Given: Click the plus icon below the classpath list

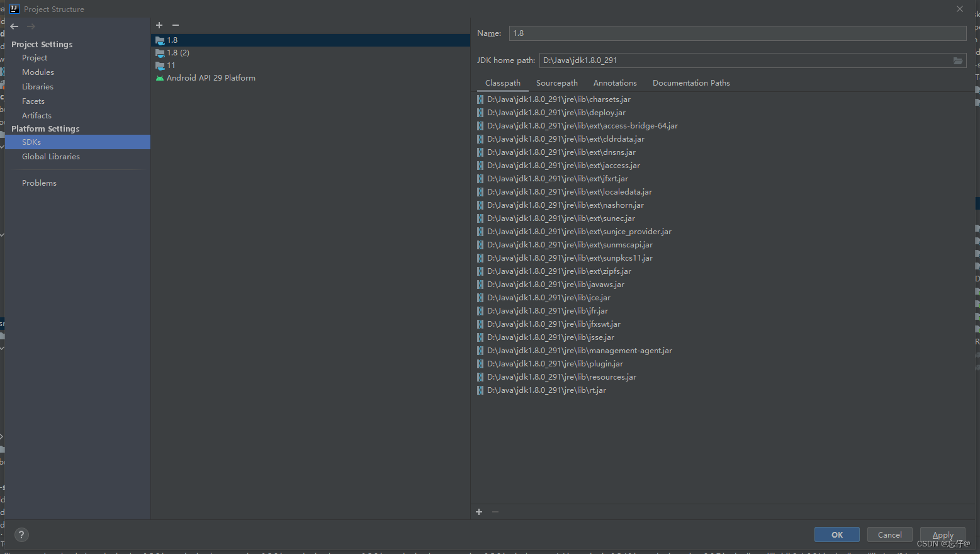Looking at the screenshot, I should point(479,512).
